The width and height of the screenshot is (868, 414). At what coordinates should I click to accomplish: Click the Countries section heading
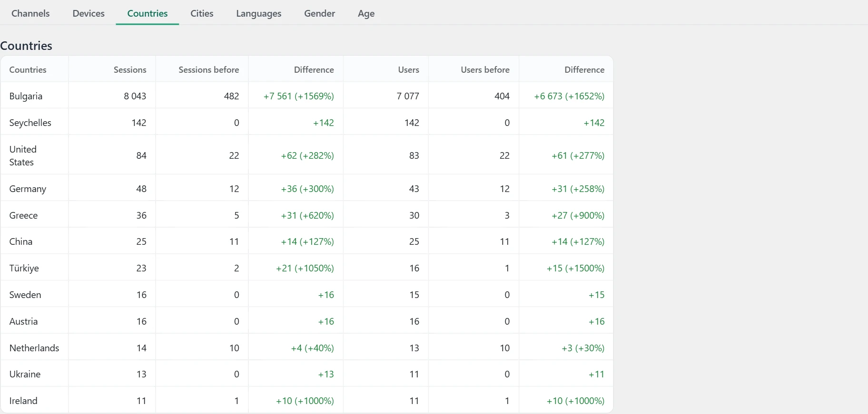click(26, 46)
